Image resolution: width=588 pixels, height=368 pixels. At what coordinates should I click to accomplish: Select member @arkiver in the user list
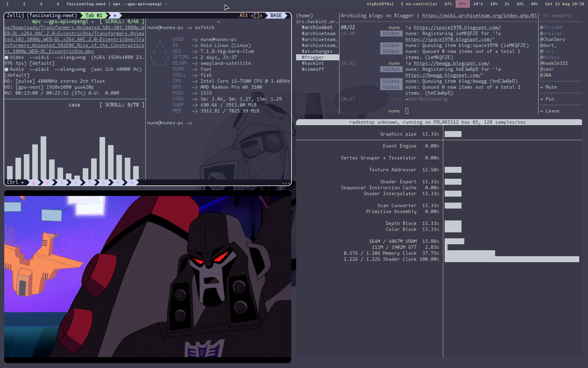(x=551, y=34)
